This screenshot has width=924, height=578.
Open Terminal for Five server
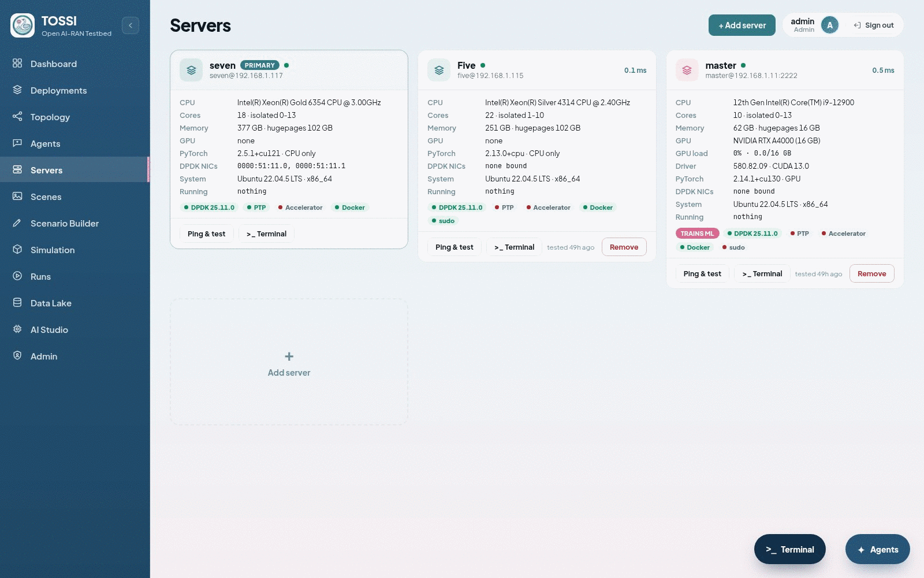pos(514,247)
